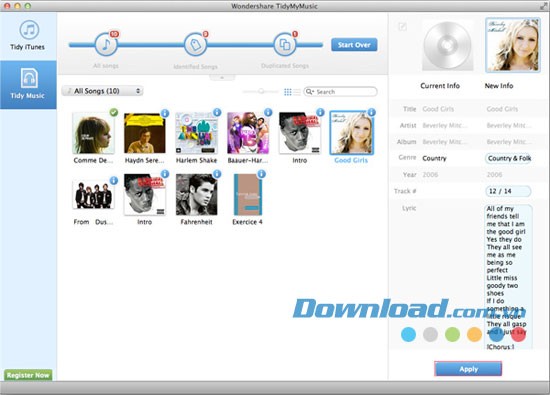This screenshot has height=395, width=550.
Task: Select the Exercice 4 album cover
Action: pos(248,195)
